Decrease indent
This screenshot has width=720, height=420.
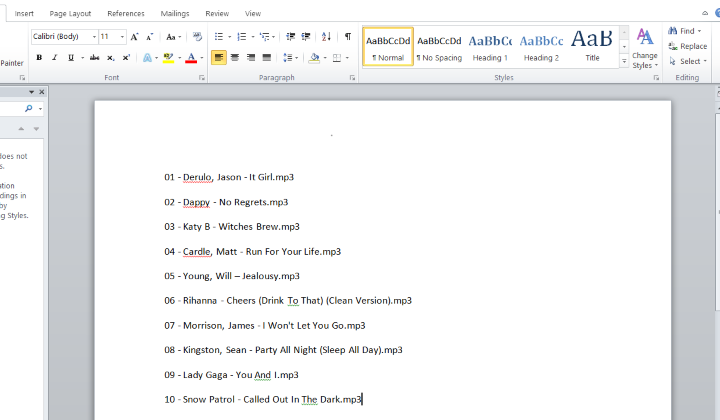[x=291, y=37]
